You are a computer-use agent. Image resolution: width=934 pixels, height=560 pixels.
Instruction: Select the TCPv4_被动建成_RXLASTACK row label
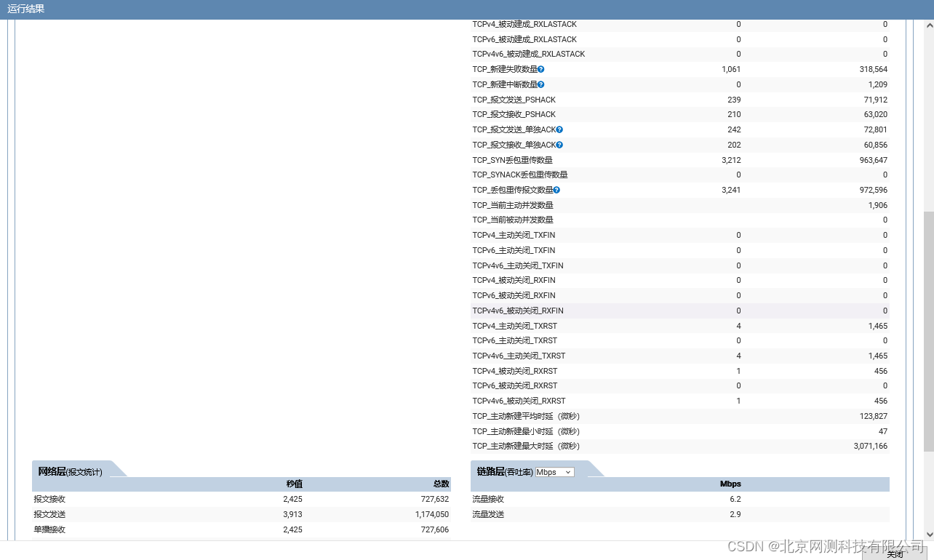coord(524,24)
